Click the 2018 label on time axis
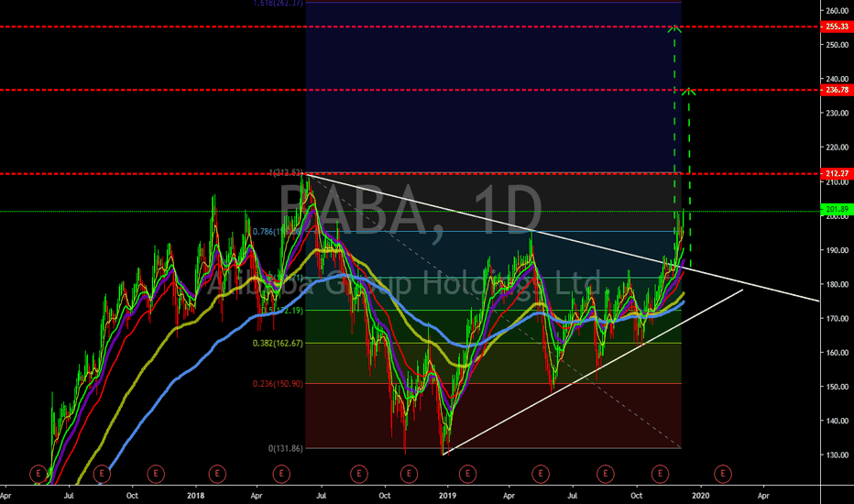Screen dimensions: 854x504 (x=195, y=495)
